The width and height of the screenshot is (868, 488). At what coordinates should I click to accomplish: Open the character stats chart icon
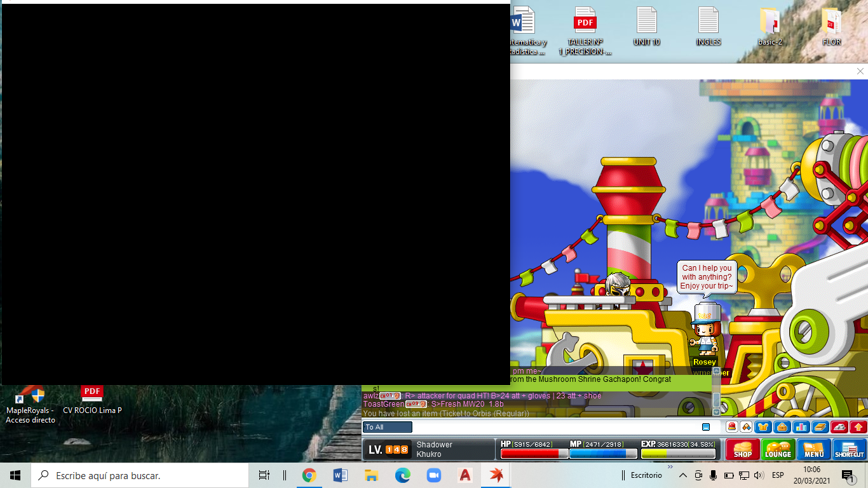(x=801, y=427)
